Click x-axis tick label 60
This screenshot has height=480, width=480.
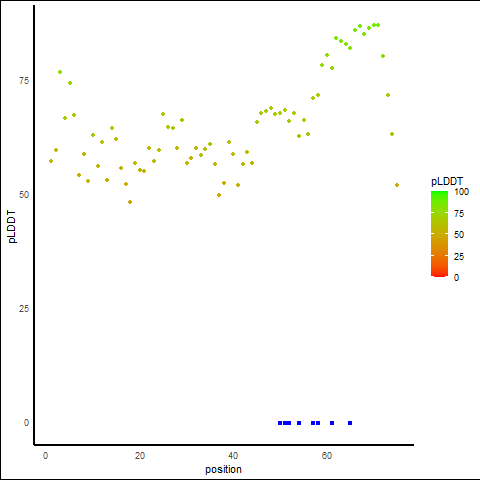click(327, 456)
